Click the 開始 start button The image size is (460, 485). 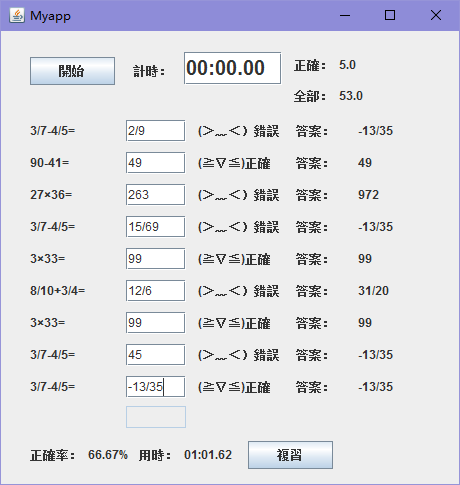point(72,71)
